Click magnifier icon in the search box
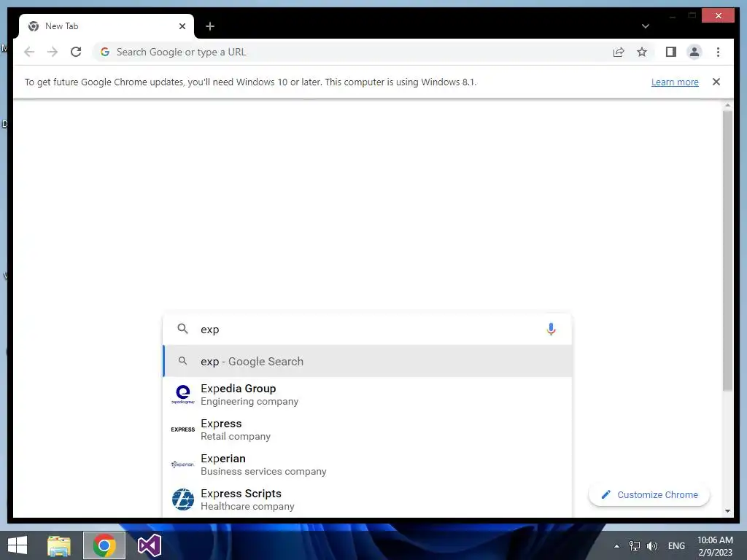The width and height of the screenshot is (747, 560). 182,329
